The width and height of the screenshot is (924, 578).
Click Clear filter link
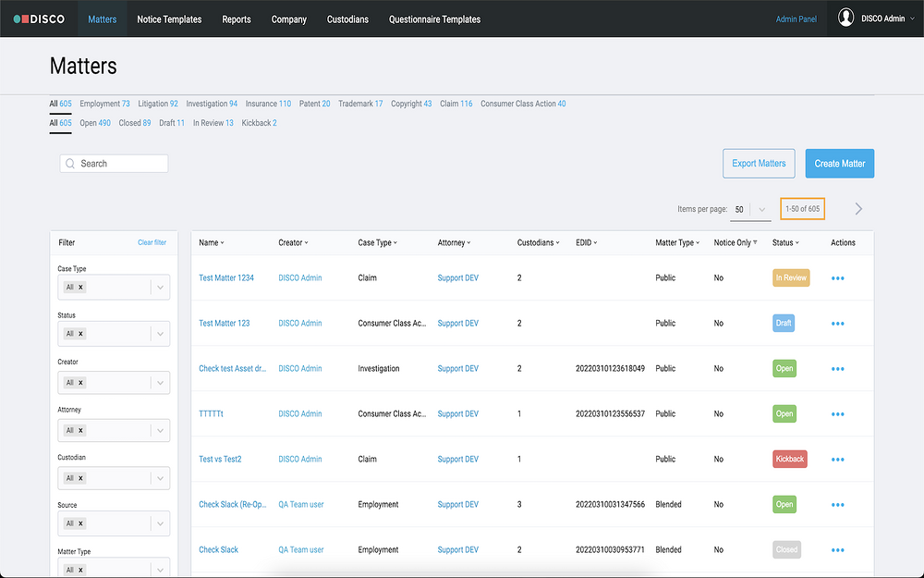pos(152,242)
